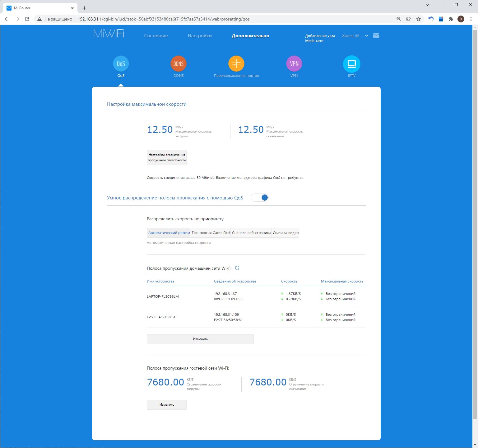The image size is (478, 448).
Task: Click the Mesh node addition link
Action: (x=320, y=38)
